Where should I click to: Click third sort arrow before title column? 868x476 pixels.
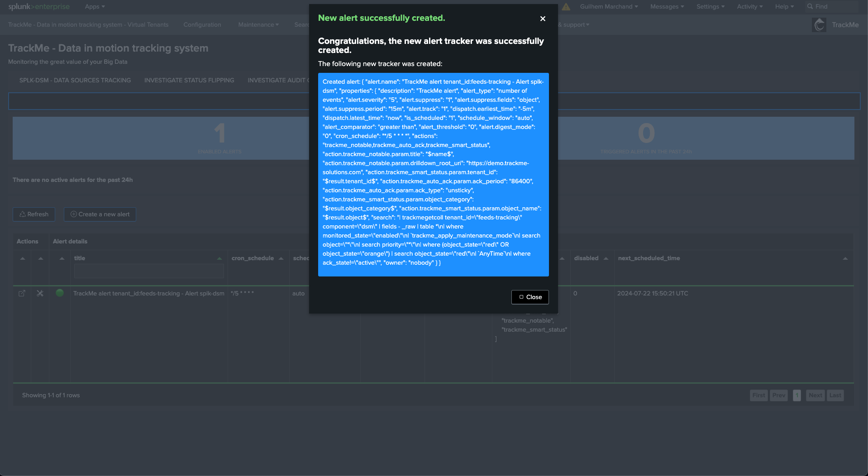pyautogui.click(x=62, y=258)
